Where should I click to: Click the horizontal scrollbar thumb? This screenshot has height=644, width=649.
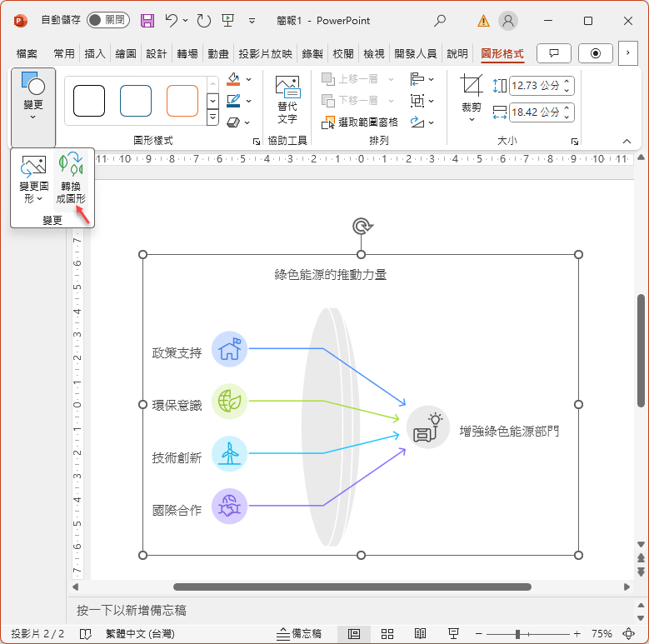[352, 587]
